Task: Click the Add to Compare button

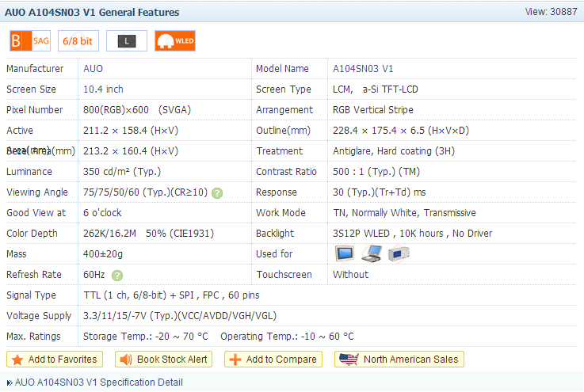Action: pyautogui.click(x=273, y=360)
